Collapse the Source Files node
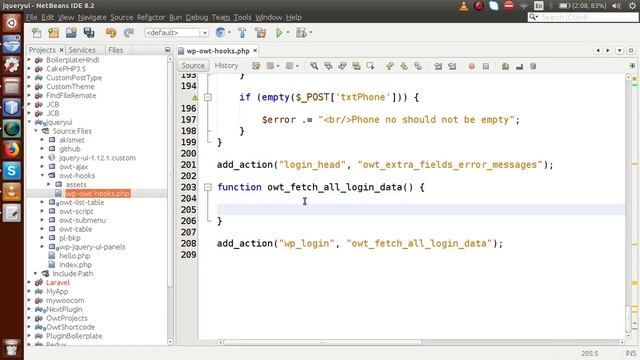The width and height of the screenshot is (640, 360). pos(36,131)
